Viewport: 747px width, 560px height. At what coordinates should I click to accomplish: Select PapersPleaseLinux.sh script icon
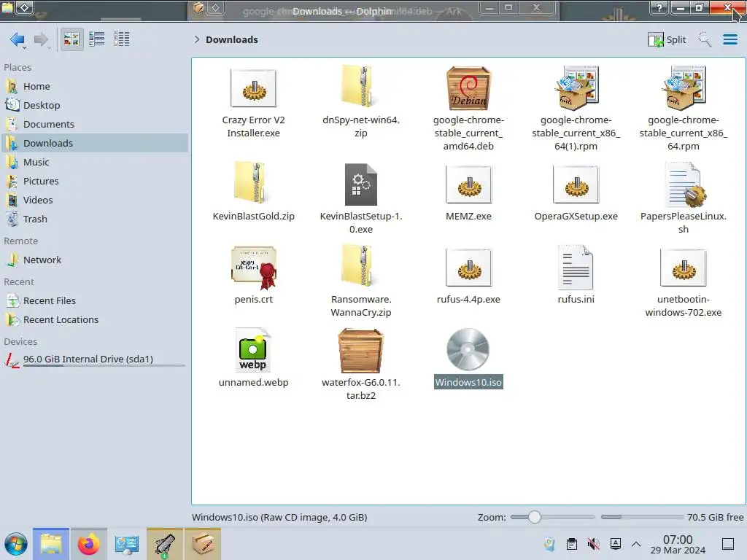point(684,184)
